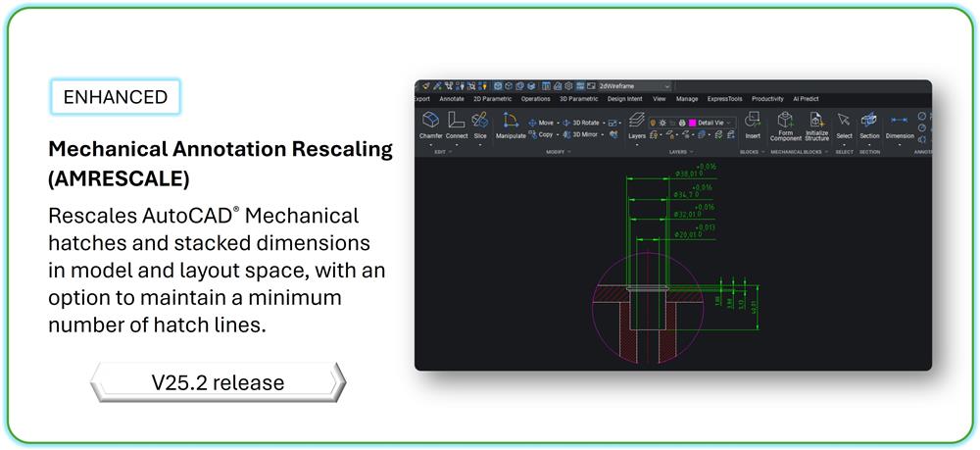
Task: Expand the EDIT panel title
Action: coord(442,152)
